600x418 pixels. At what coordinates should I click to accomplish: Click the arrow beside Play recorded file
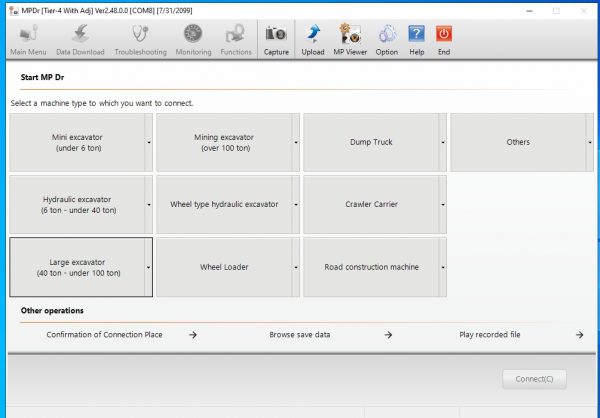pos(580,335)
